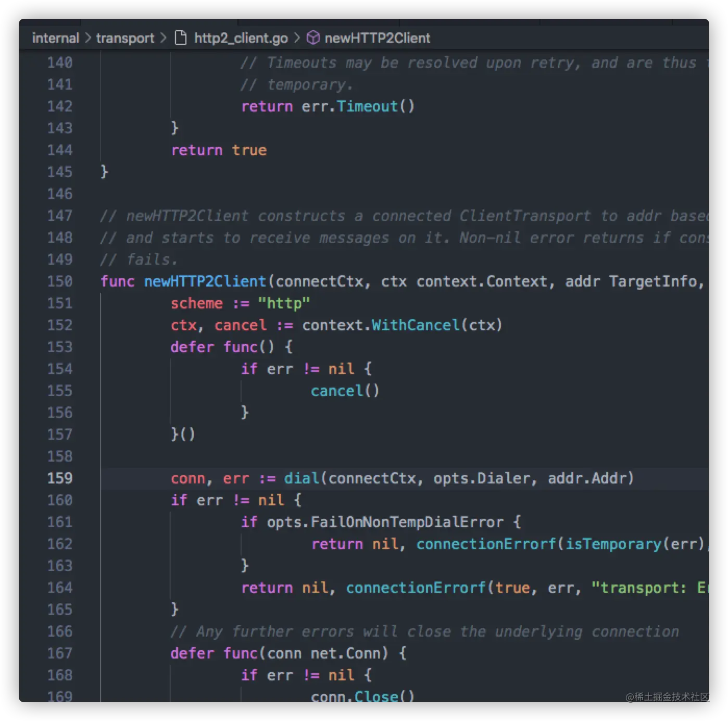This screenshot has height=721, width=728.
Task: Click line number 153 in gutter
Action: 60,347
